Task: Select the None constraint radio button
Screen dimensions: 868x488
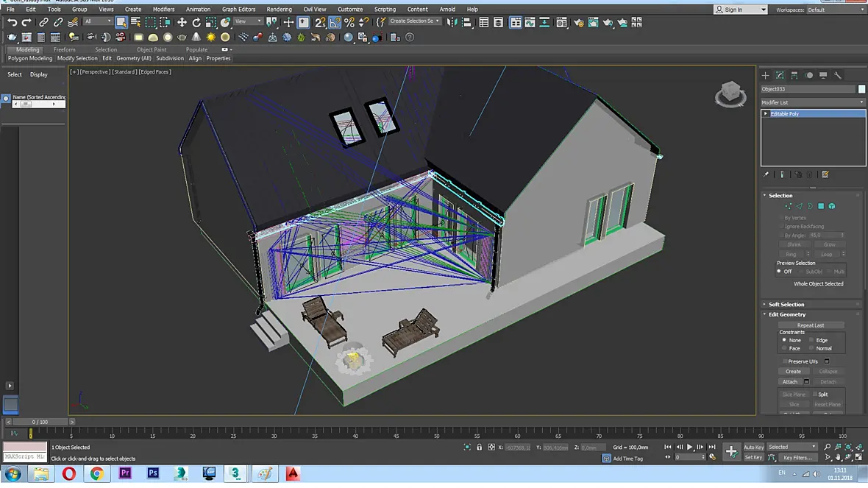Action: click(784, 340)
